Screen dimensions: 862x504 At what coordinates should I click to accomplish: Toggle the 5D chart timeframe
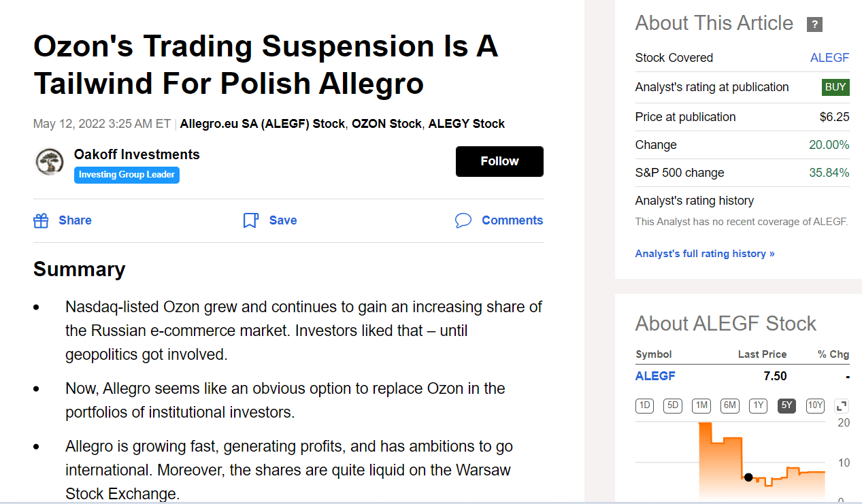pos(672,405)
